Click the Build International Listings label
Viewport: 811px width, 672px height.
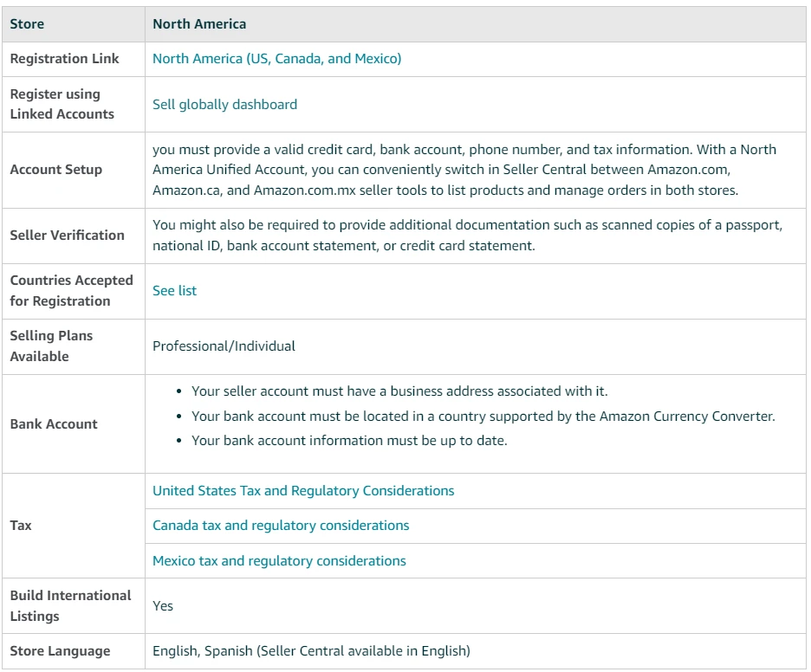(x=70, y=606)
